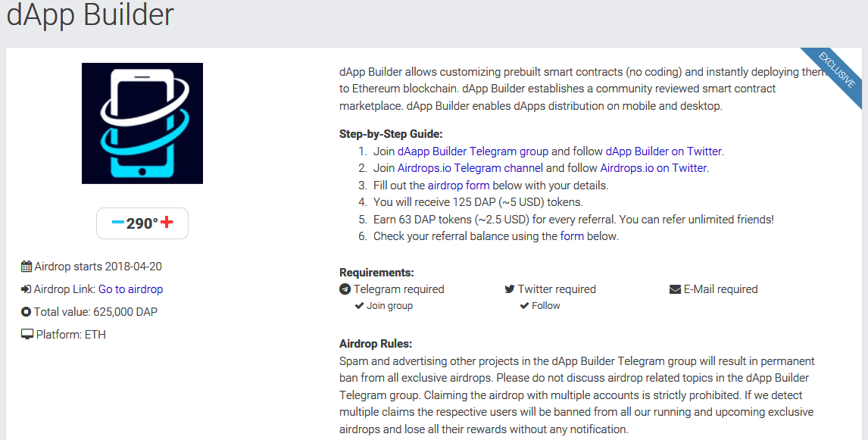Screen dimensions: 868x440
Task: Click the Twitter required label
Action: (557, 289)
